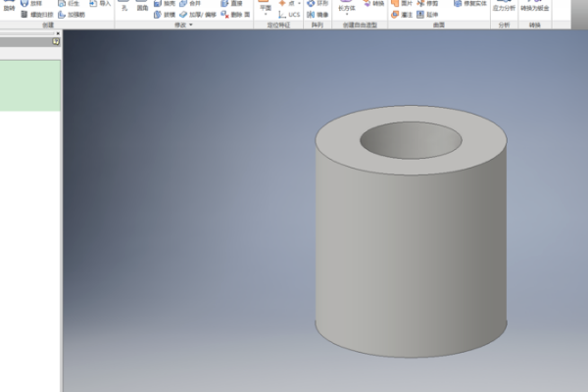Click the 螺旋扫掠 (Coil) tool
The width and height of the screenshot is (588, 392).
(x=38, y=15)
